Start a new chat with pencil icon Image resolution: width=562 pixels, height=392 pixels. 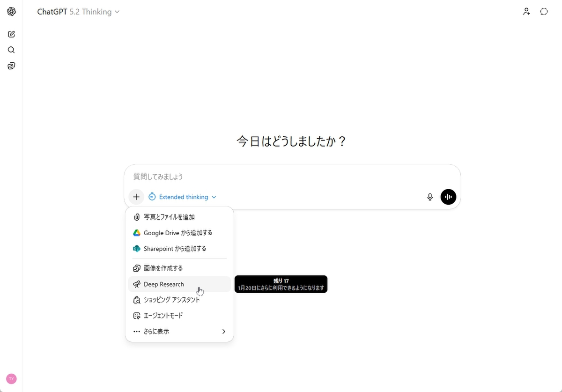click(x=11, y=34)
